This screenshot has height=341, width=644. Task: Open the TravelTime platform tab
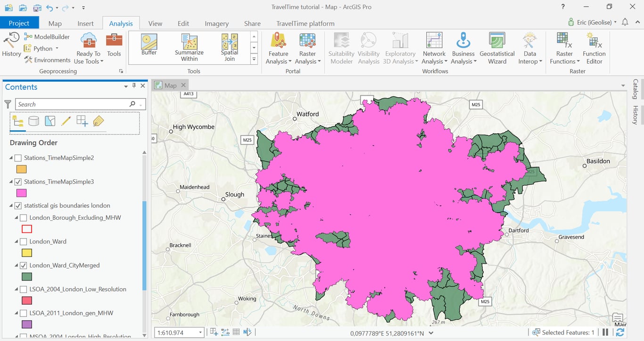tap(305, 23)
